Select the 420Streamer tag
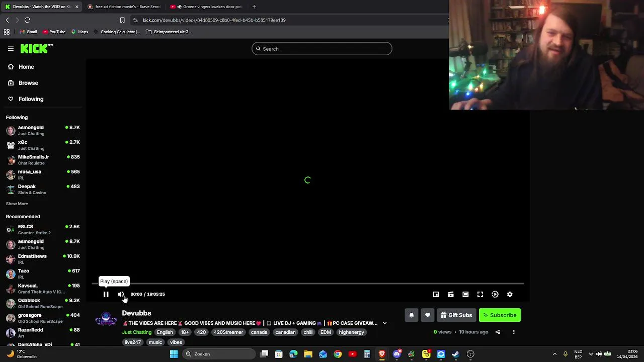 pos(228,332)
